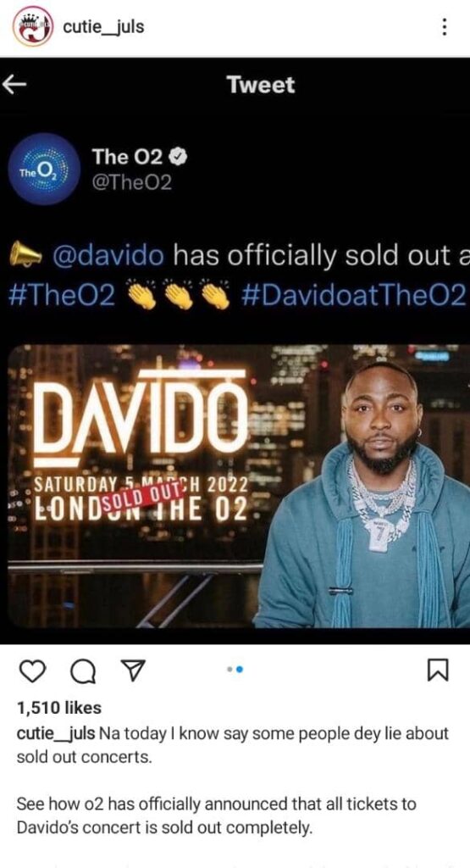Tap the heart like icon
Viewport: 470px width, 868px height.
coord(31,671)
